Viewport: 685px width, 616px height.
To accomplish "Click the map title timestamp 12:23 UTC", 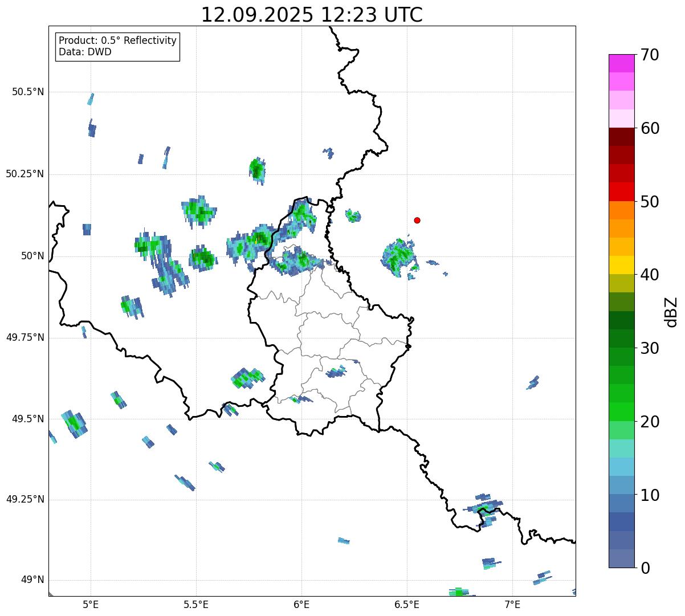I will [312, 15].
